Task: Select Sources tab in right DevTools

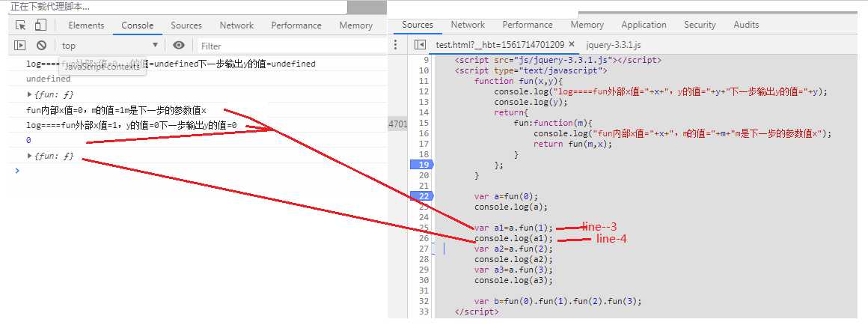Action: coord(418,25)
